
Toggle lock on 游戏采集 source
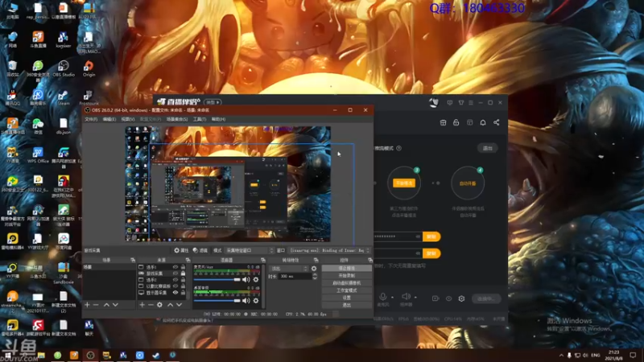click(x=183, y=274)
